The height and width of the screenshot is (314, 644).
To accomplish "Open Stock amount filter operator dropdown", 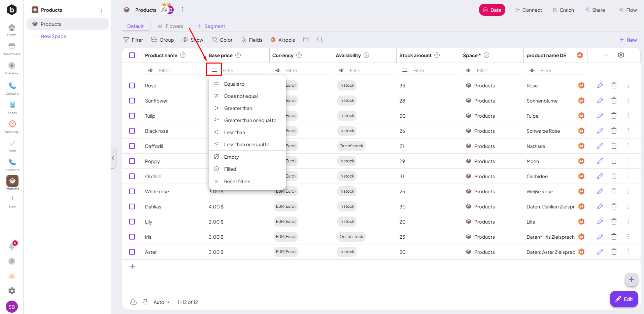I will tap(405, 70).
